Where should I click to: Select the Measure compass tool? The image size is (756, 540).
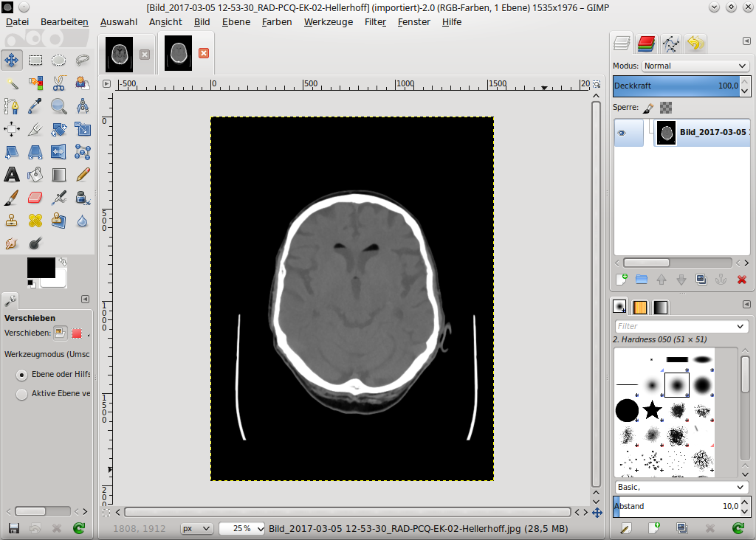coord(83,106)
